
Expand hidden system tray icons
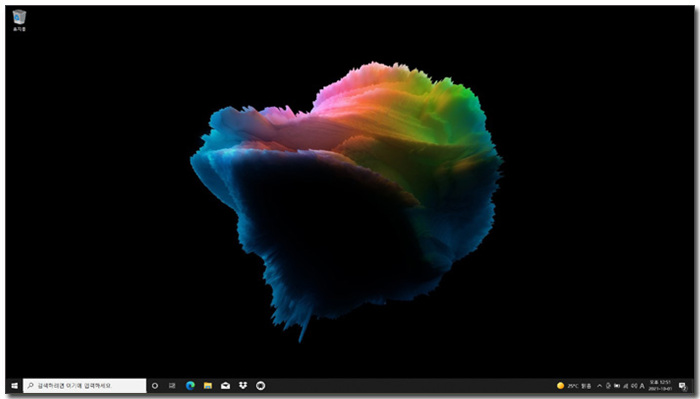pyautogui.click(x=600, y=386)
